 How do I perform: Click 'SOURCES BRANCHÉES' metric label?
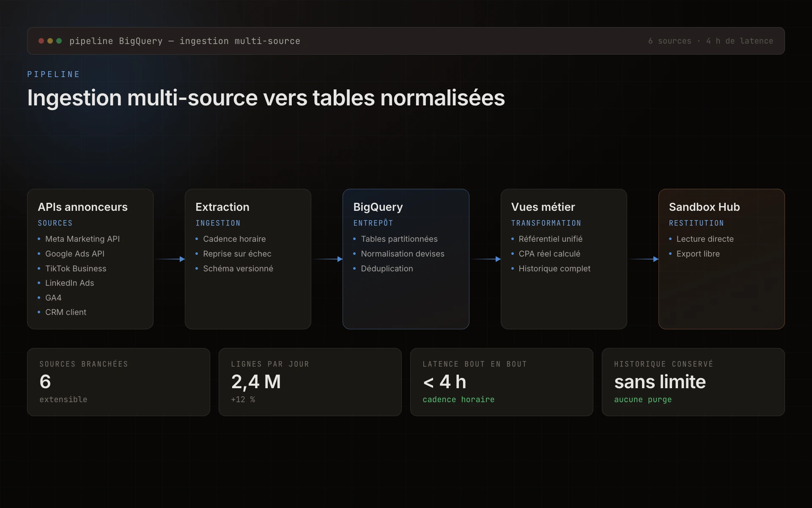pos(84,364)
